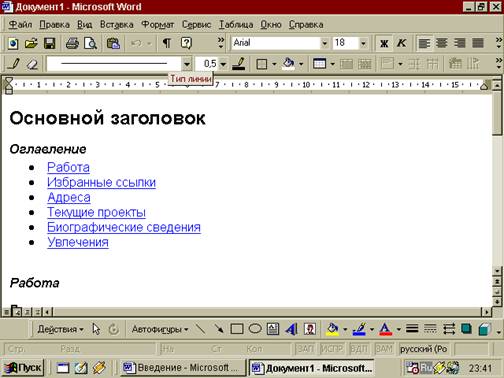Click the Save floppy disk icon
The height and width of the screenshot is (378, 504).
(x=50, y=43)
